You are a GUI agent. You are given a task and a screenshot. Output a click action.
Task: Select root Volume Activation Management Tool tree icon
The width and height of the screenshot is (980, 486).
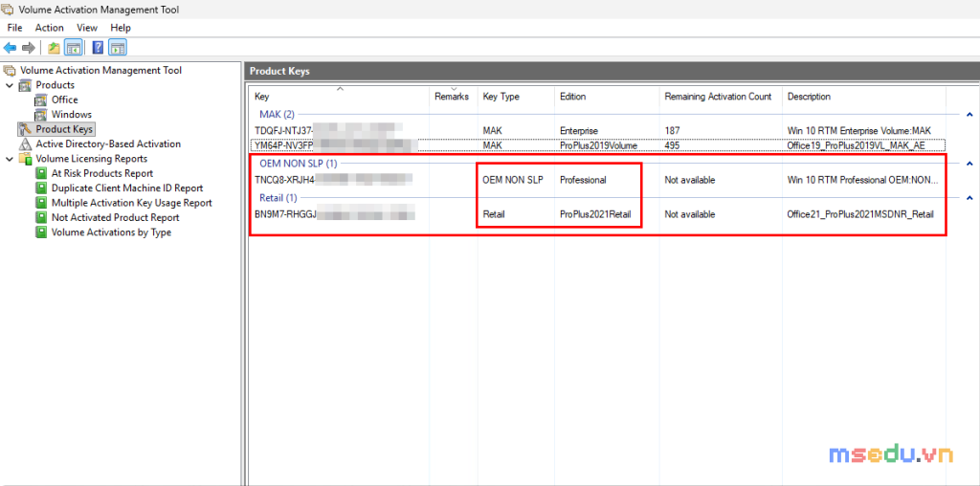(10, 70)
